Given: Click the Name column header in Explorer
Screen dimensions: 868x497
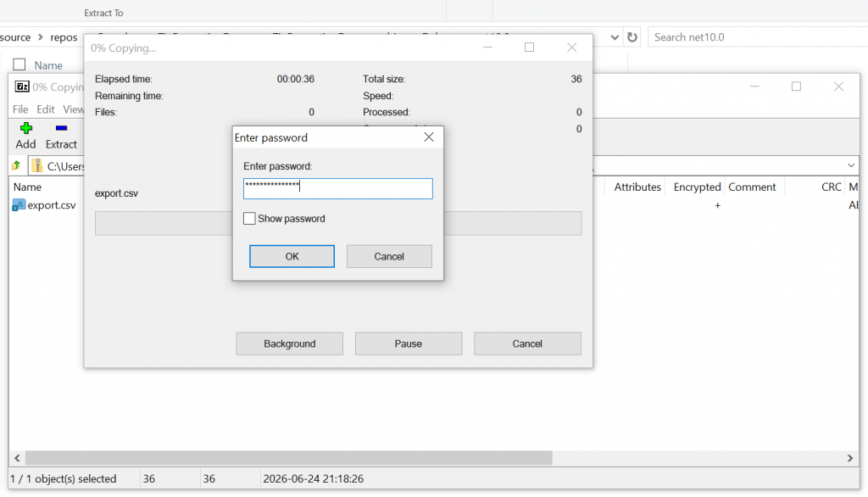Looking at the screenshot, I should pos(48,64).
